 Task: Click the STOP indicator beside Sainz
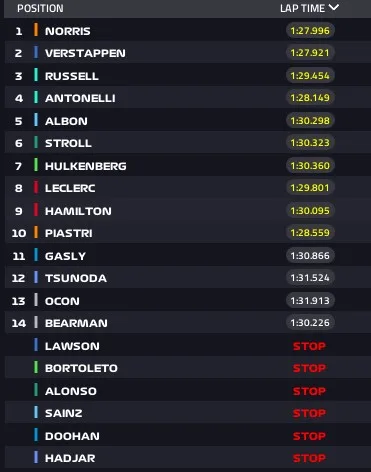coord(309,413)
